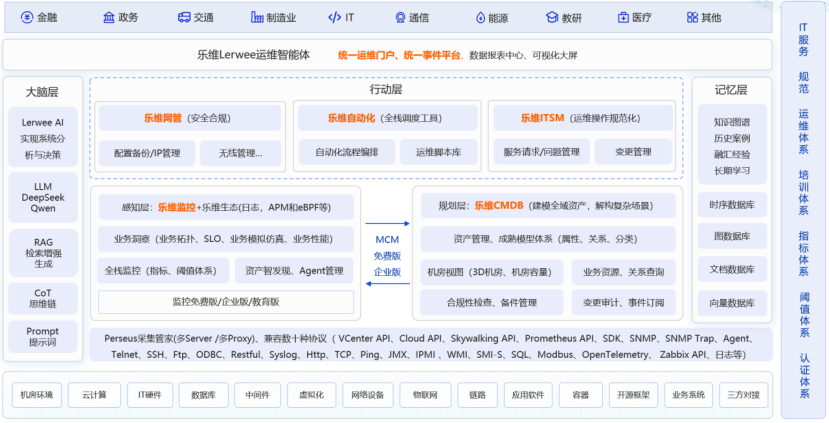Screen dimensions: 829x423
Task: Open 统一运维门户 link
Action: pyautogui.click(x=368, y=54)
